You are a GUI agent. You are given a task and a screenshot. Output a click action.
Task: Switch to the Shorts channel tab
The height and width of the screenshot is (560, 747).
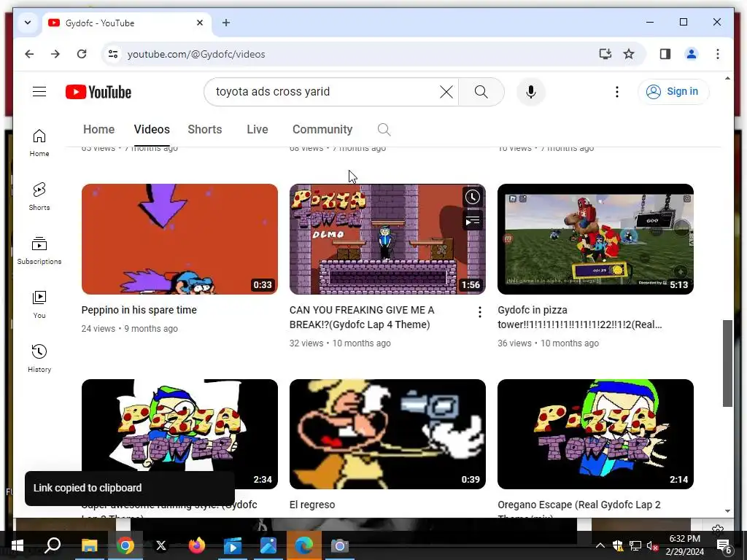point(205,130)
